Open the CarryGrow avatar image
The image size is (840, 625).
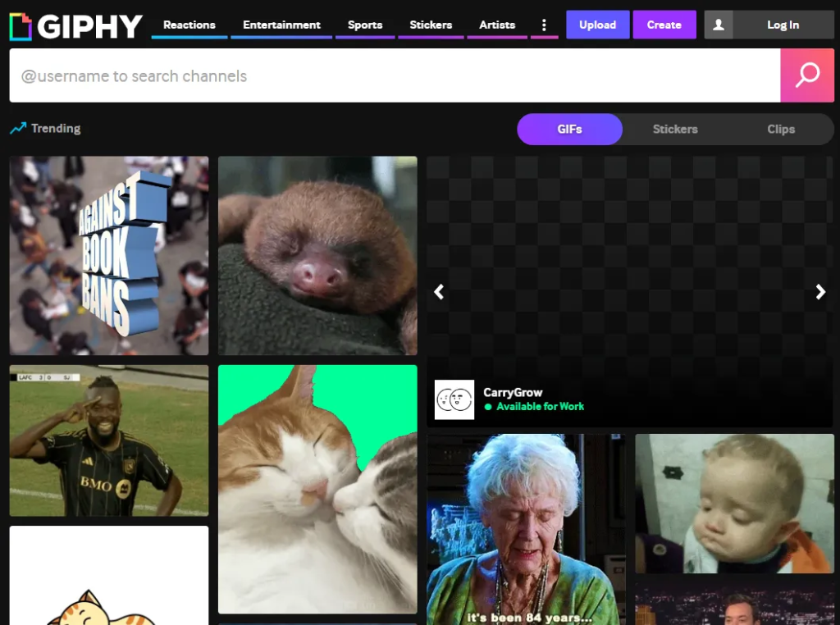tap(454, 399)
